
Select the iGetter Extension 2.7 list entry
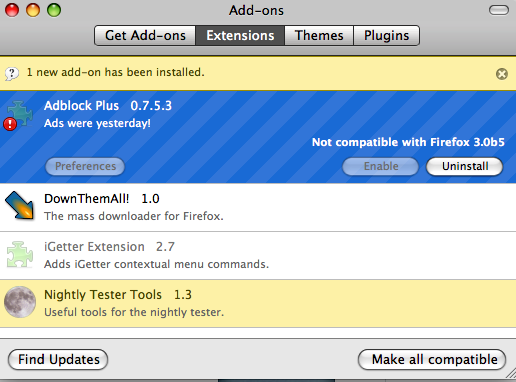point(258,256)
